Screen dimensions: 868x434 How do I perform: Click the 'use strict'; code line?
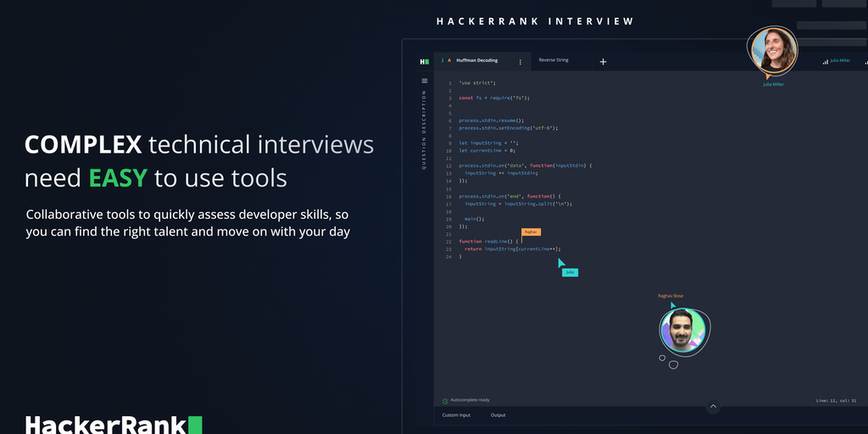point(477,83)
